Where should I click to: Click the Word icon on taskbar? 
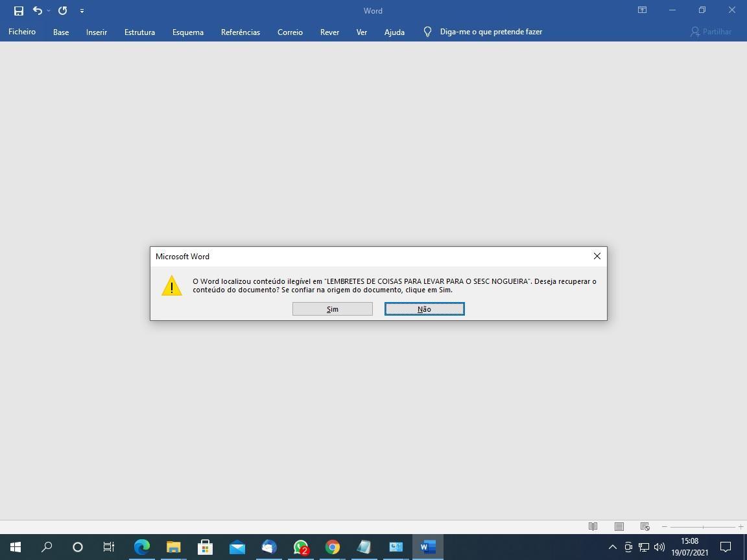pyautogui.click(x=428, y=547)
